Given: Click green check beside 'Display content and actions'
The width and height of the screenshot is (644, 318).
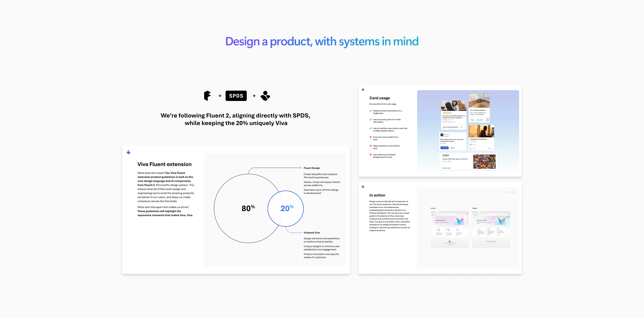Looking at the screenshot, I should 370,111.
